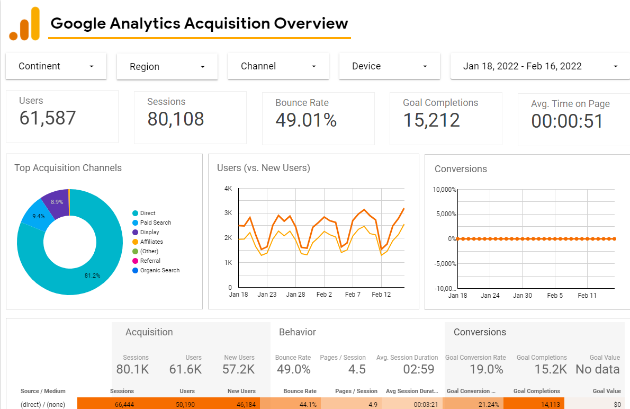Click the (direct) / (none) source row label
Viewport: 630px width, 409px height.
(43, 404)
